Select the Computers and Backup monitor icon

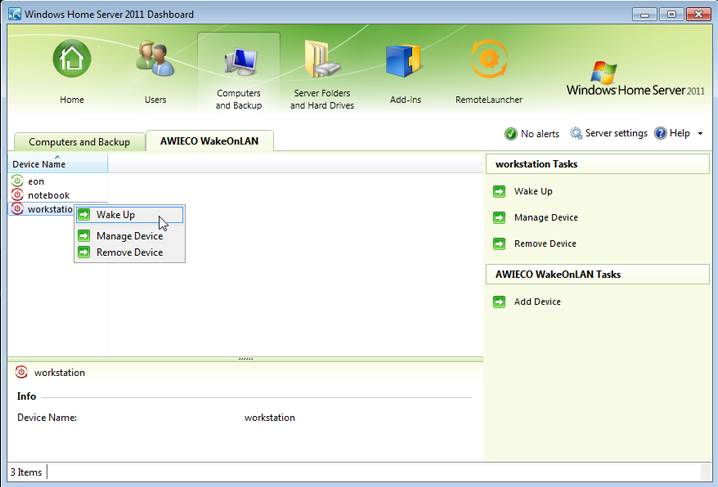pyautogui.click(x=240, y=62)
